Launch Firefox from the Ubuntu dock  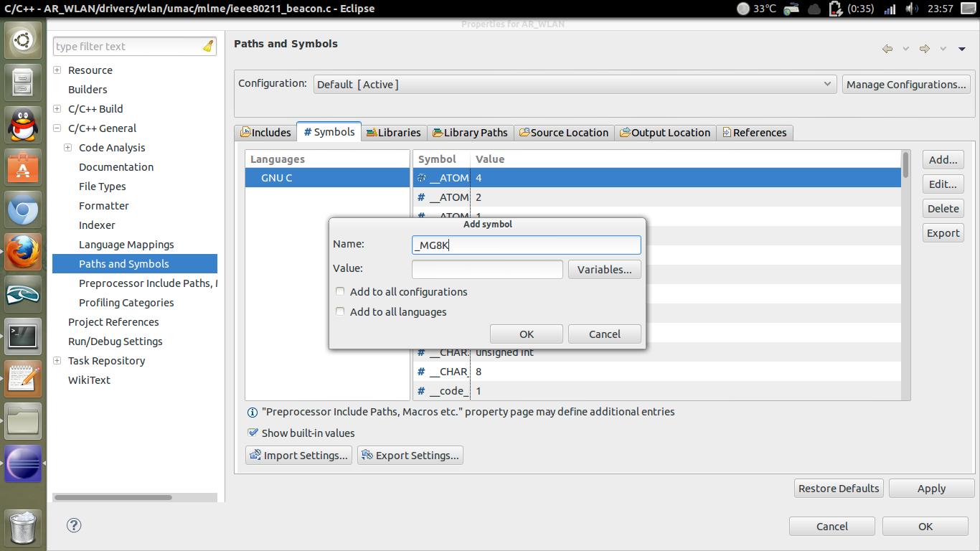point(23,252)
